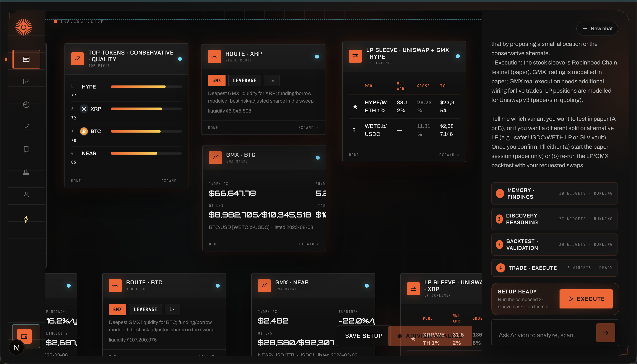Start a New chat

point(597,29)
